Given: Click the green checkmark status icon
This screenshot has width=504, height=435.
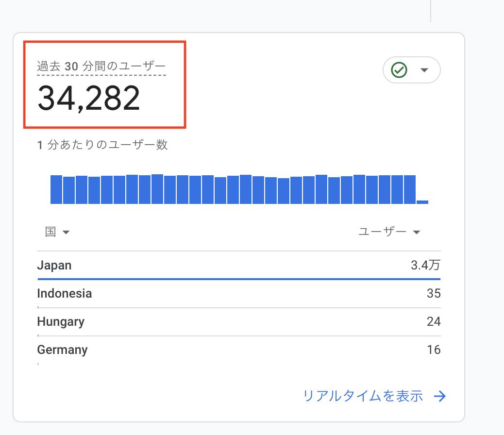Looking at the screenshot, I should click(x=398, y=70).
